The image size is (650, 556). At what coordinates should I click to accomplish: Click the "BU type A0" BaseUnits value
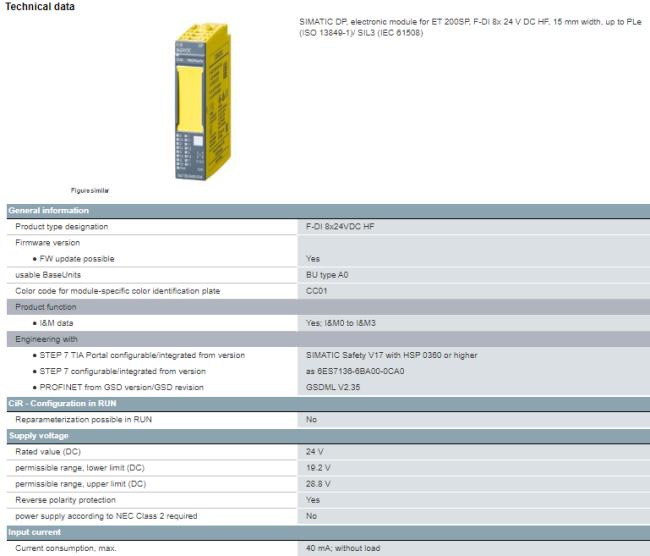tap(329, 274)
